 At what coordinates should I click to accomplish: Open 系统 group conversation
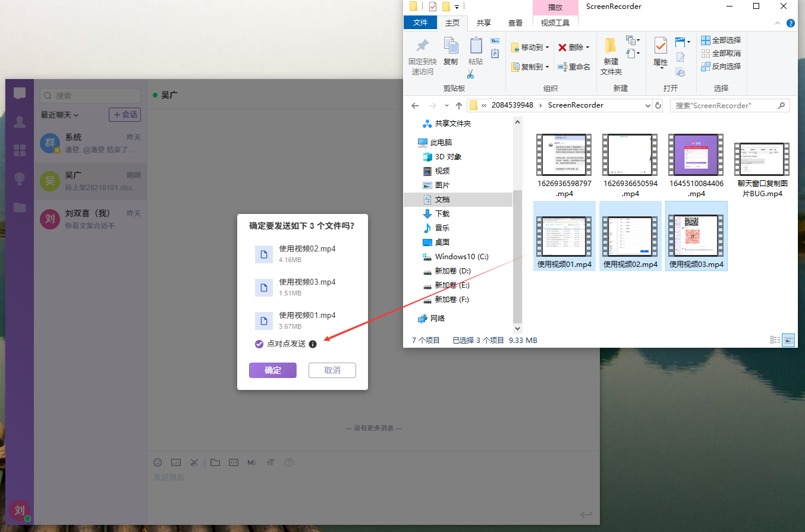[90, 143]
